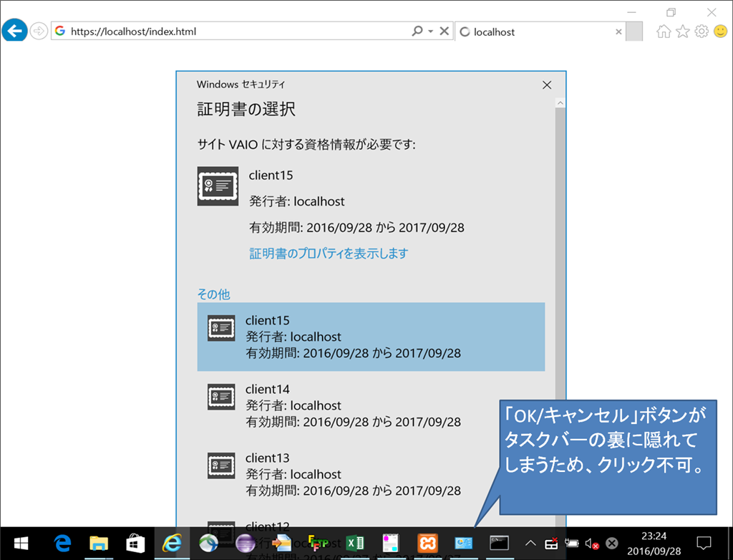This screenshot has height=560, width=733.
Task: Click the muted volume tray icon
Action: (x=592, y=543)
